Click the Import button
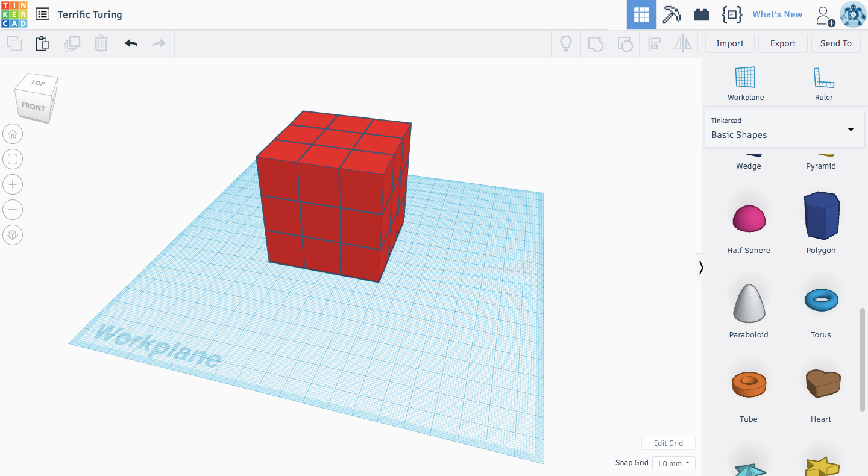This screenshot has height=476, width=868. pyautogui.click(x=729, y=43)
